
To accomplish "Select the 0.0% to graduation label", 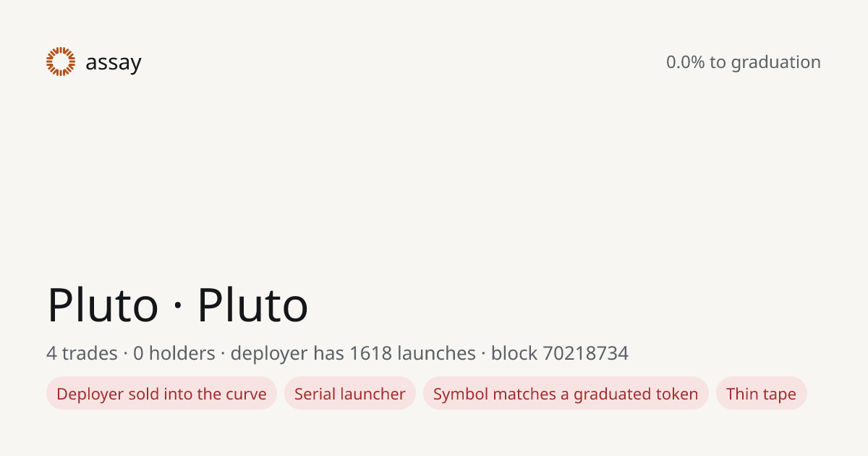I will click(744, 62).
